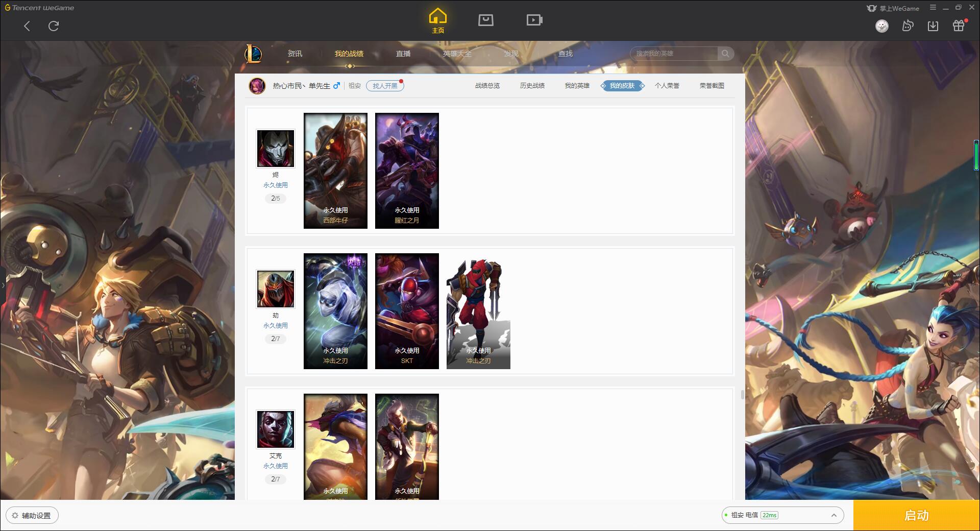The height and width of the screenshot is (531, 980).
Task: Click the gear icon in 辅助设置
Action: pos(15,516)
